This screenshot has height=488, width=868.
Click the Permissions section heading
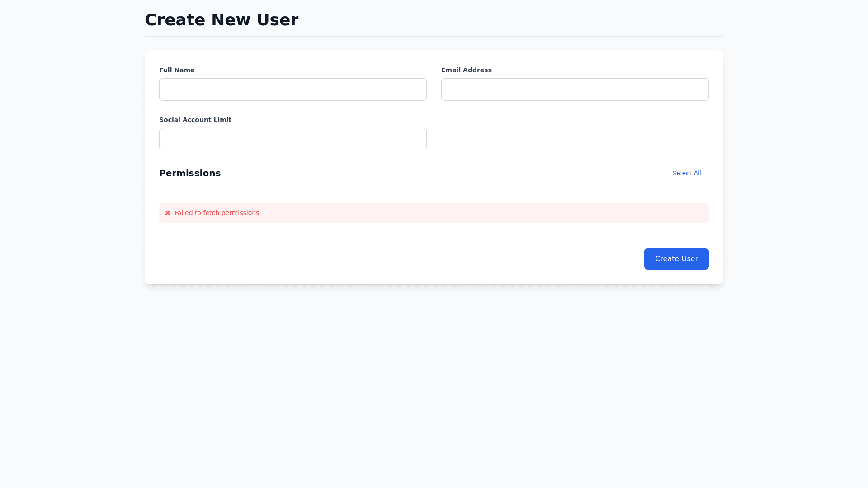click(x=190, y=173)
